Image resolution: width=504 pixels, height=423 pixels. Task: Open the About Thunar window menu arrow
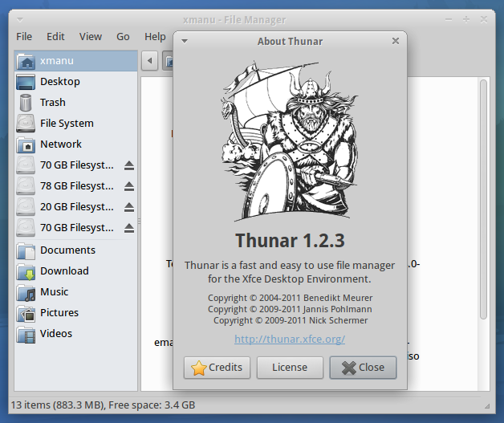185,41
